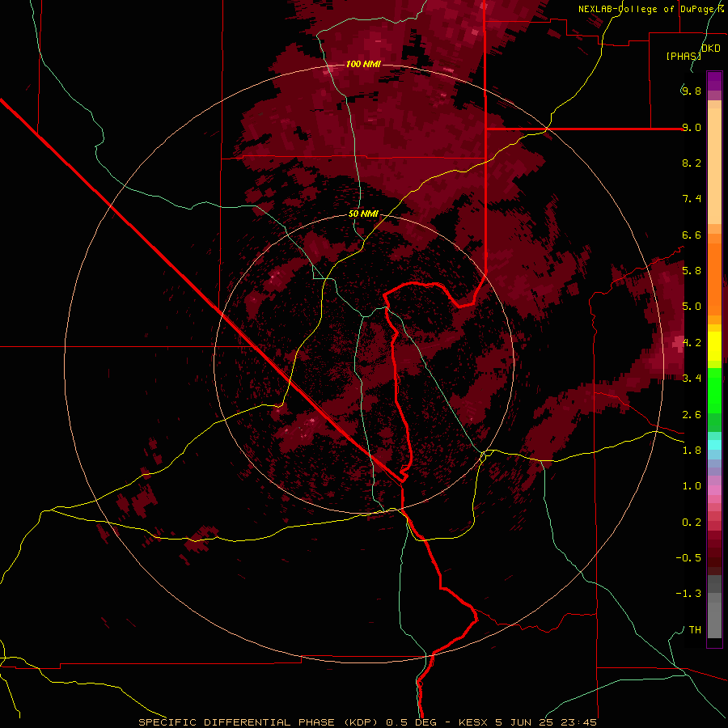Click the 5.8 scale label

tap(692, 270)
